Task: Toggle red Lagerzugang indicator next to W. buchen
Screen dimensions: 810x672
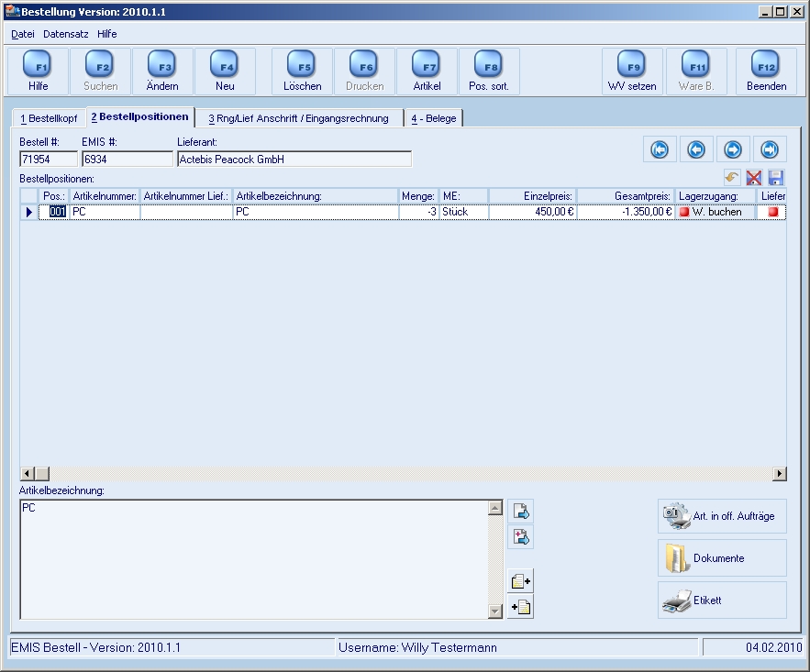Action: click(684, 212)
